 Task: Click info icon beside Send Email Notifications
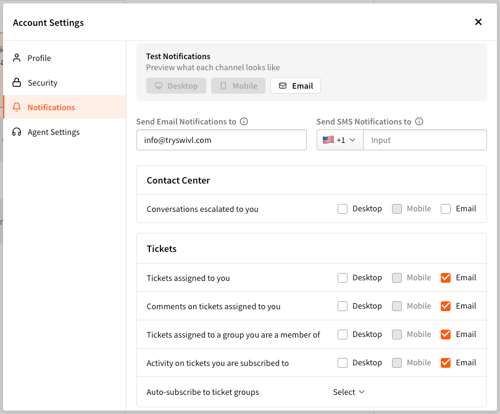pyautogui.click(x=244, y=121)
